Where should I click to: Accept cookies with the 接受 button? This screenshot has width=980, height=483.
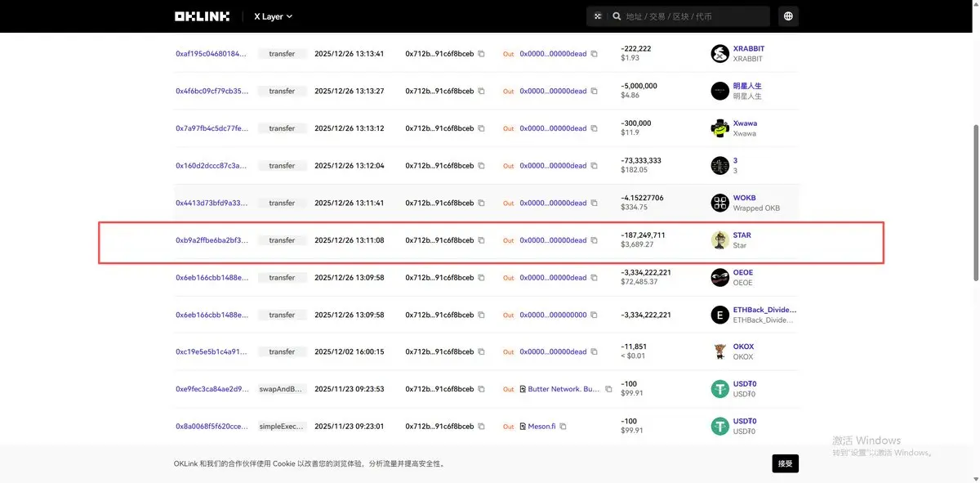point(785,463)
